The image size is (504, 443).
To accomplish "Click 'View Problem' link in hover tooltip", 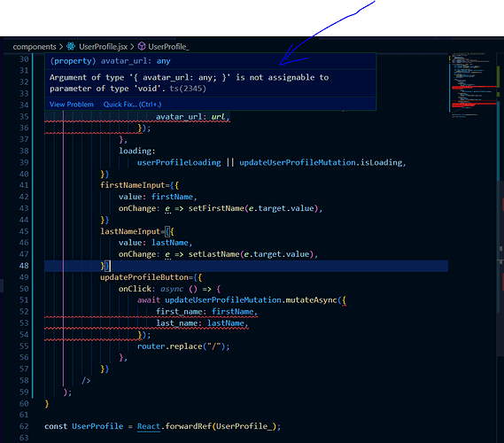I will (72, 105).
